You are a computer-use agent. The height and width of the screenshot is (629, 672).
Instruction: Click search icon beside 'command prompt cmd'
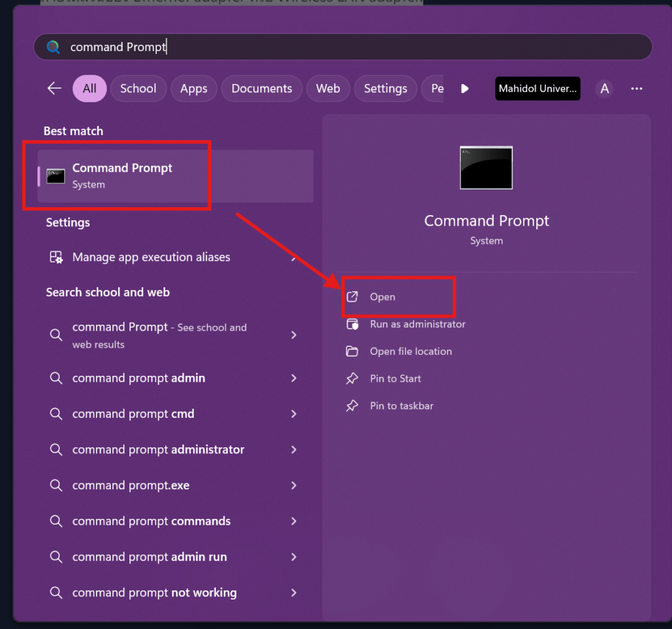[56, 414]
